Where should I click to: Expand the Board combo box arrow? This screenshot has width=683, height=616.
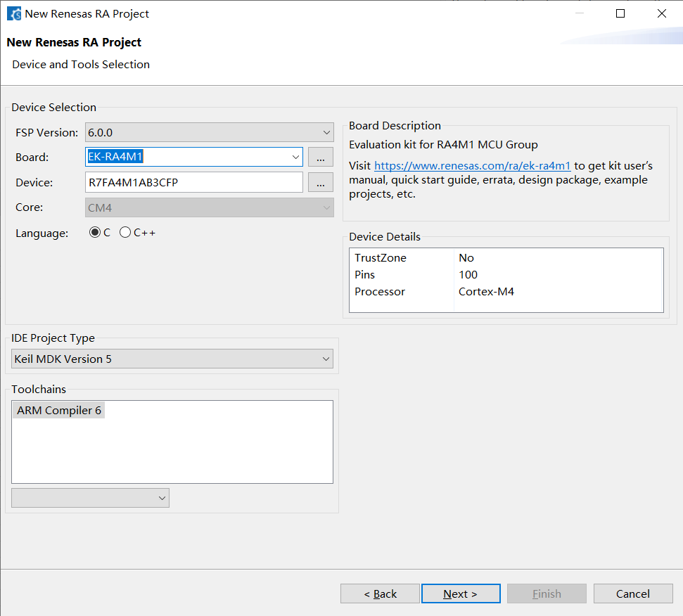(x=295, y=157)
